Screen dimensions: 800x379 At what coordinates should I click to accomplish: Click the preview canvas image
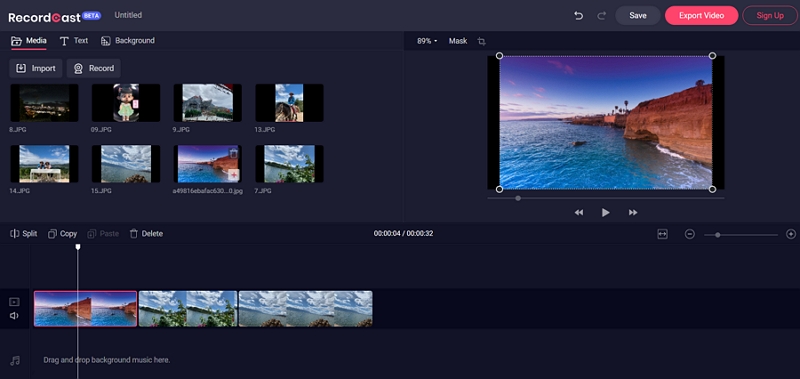[x=606, y=122]
